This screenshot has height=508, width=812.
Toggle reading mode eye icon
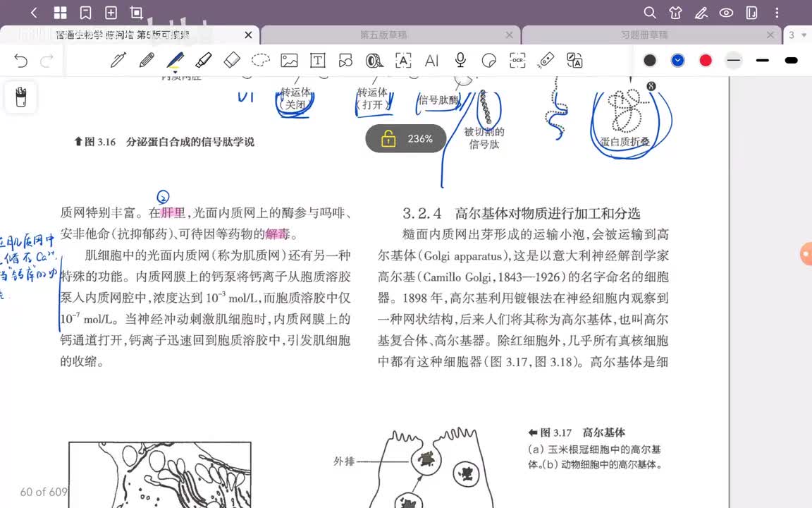pos(727,13)
